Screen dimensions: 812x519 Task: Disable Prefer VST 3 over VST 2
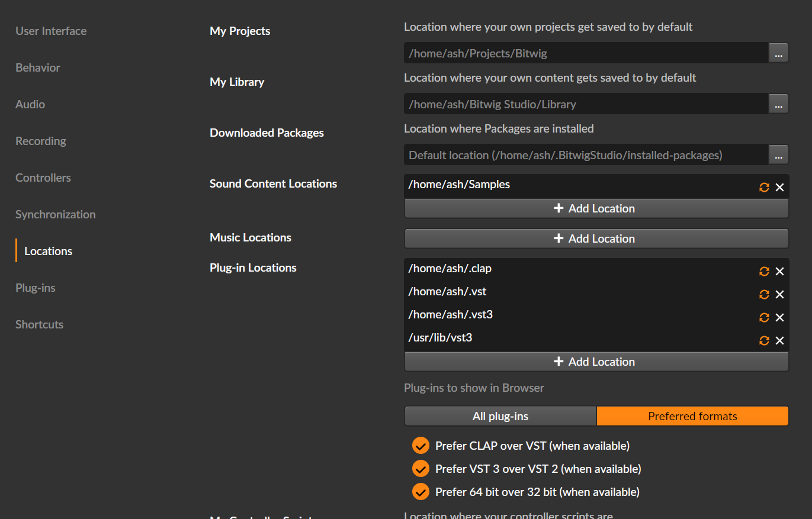(421, 469)
